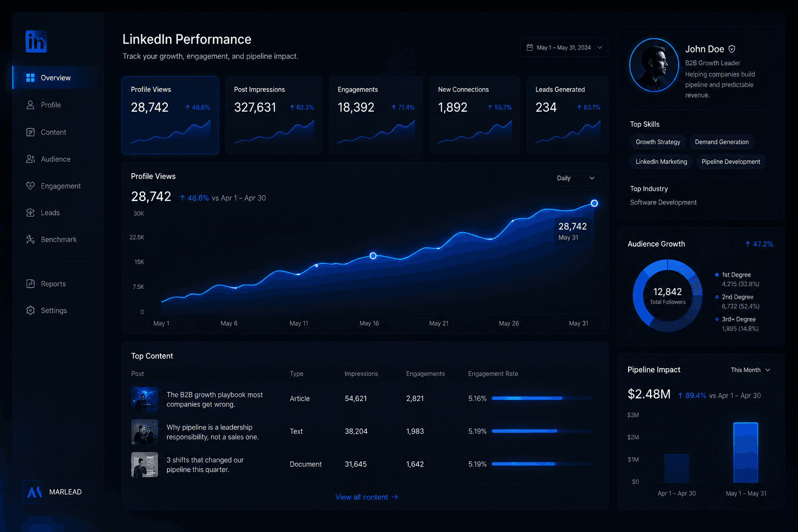Click the Audience people icon
798x532 pixels.
click(31, 159)
